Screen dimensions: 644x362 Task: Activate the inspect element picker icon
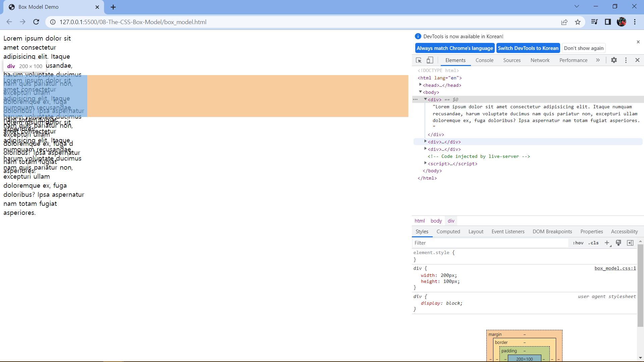pyautogui.click(x=419, y=60)
